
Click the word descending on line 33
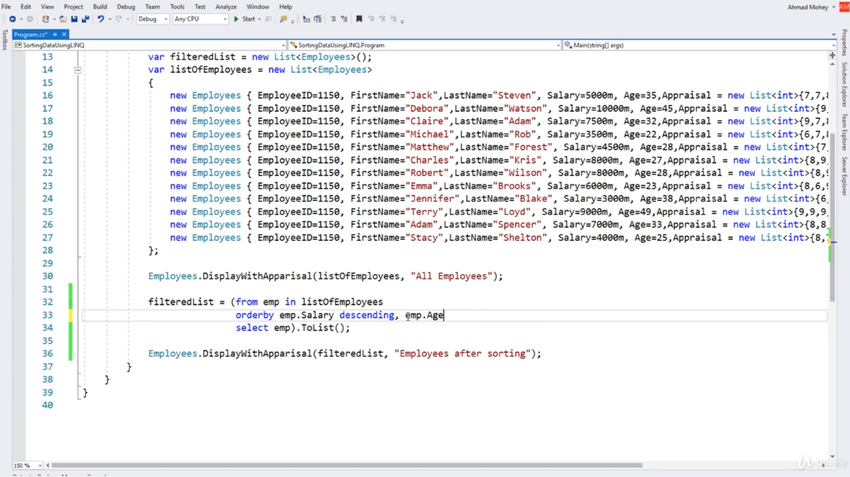(x=366, y=315)
